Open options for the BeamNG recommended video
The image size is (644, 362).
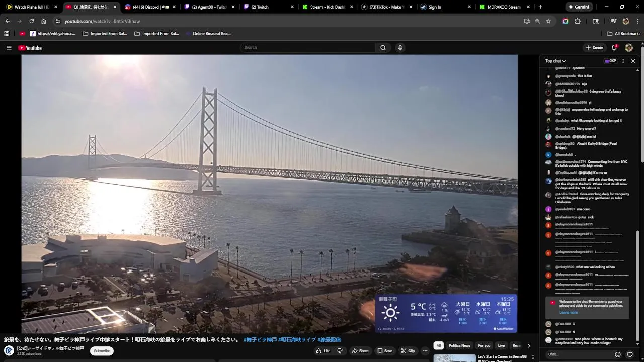[533, 358]
